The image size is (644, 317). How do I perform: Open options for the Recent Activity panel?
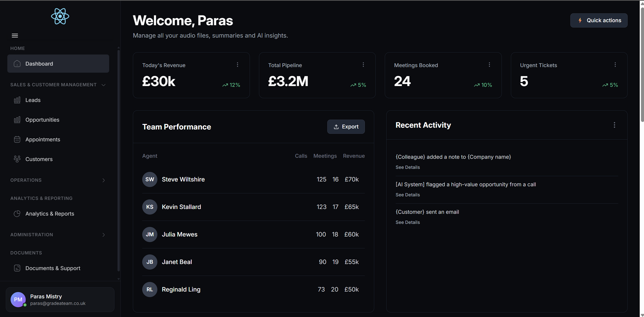[614, 125]
